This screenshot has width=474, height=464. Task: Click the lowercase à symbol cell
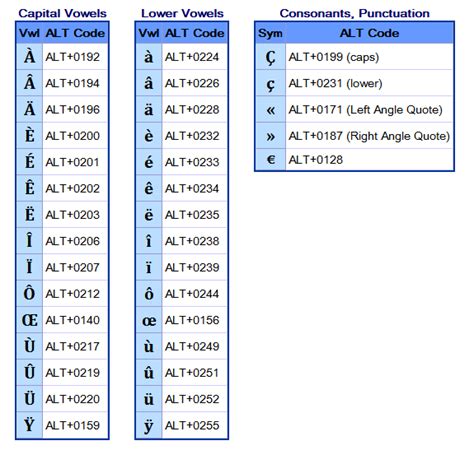click(x=149, y=57)
